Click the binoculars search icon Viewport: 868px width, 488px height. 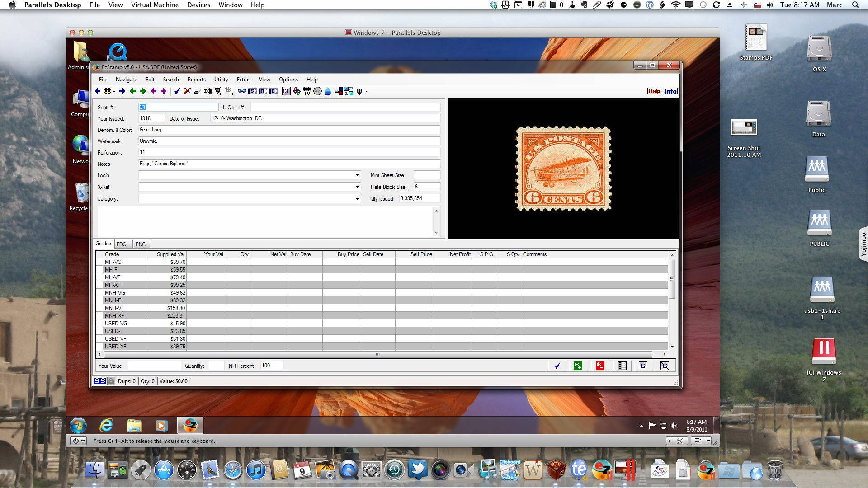(x=242, y=91)
